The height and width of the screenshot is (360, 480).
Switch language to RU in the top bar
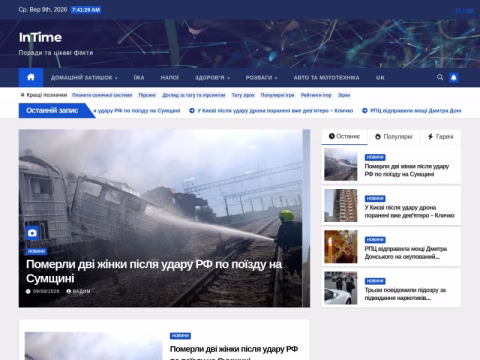459,11
